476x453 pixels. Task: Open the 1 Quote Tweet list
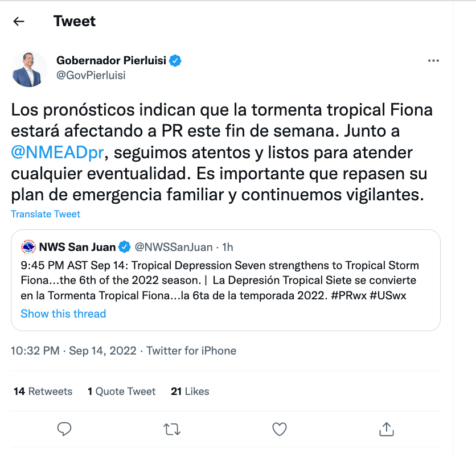[122, 392]
